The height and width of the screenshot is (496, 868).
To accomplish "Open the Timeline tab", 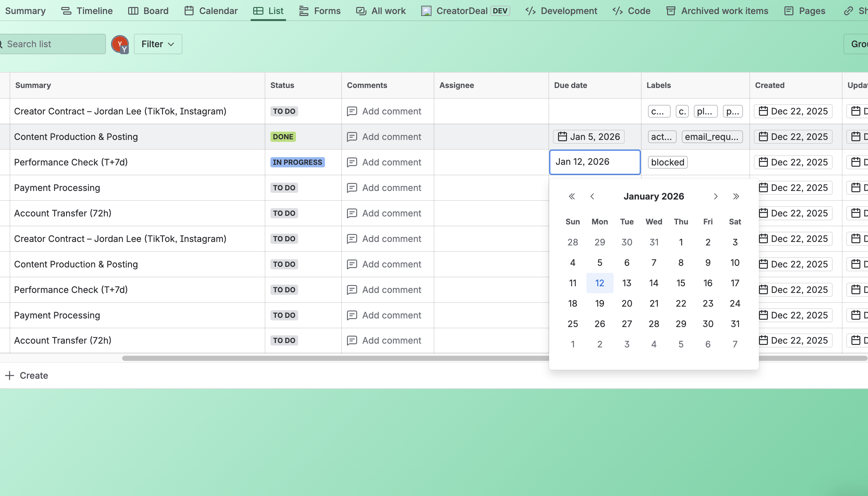I will click(x=87, y=11).
